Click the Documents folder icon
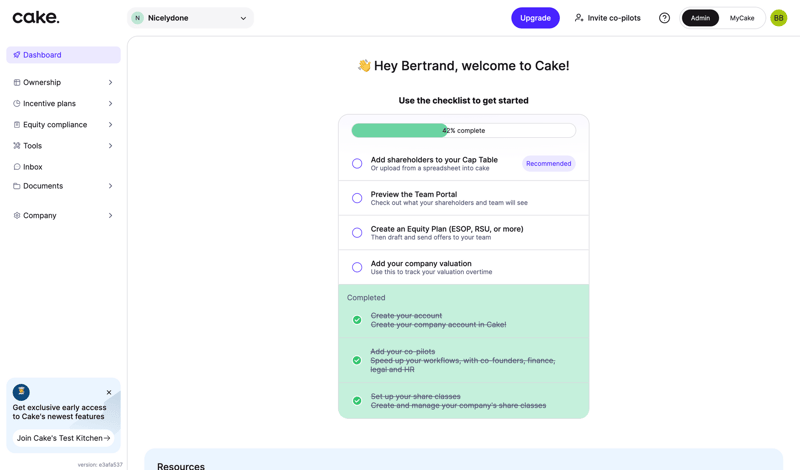The width and height of the screenshot is (800, 470). click(x=17, y=186)
